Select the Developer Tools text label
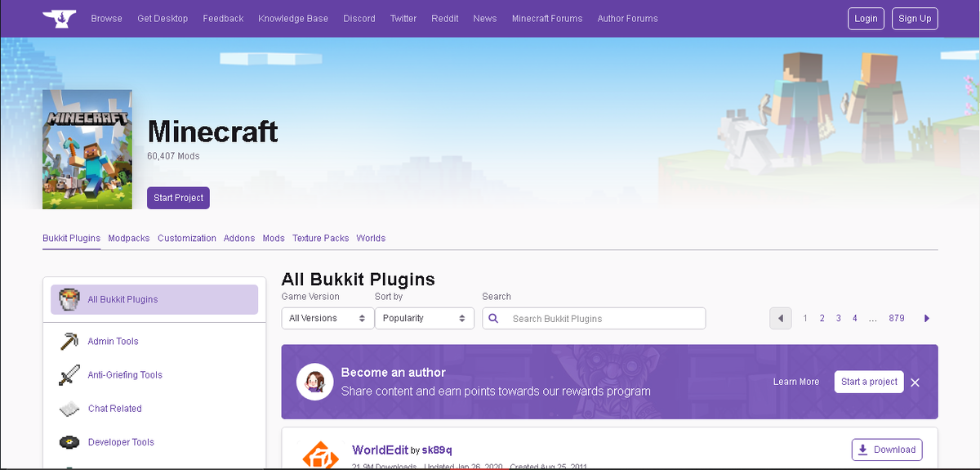This screenshot has height=470, width=980. (121, 442)
